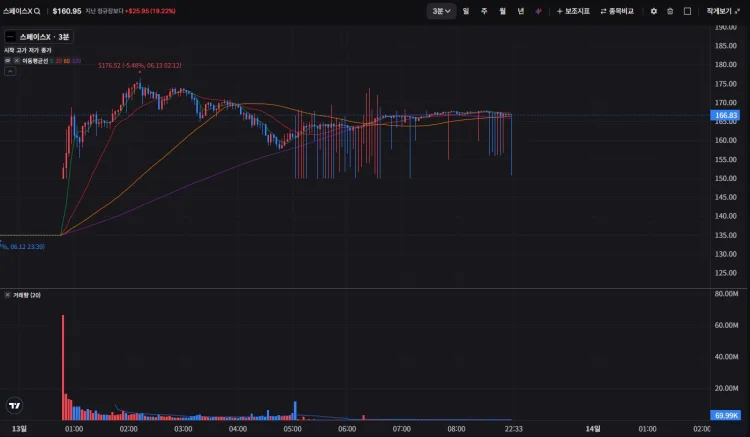
Task: Toggle the eye icon for 이동평균선
Action: point(8,61)
